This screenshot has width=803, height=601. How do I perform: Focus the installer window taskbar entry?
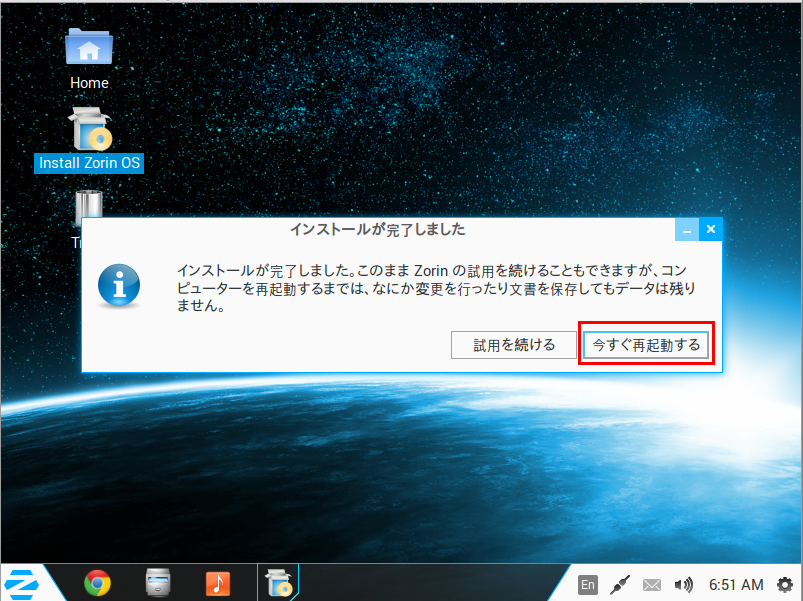pyautogui.click(x=277, y=583)
